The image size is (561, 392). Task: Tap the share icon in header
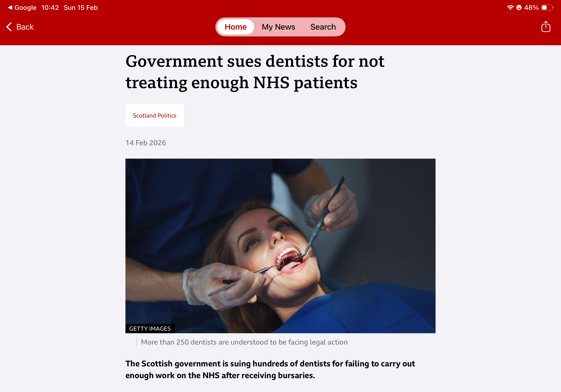pyautogui.click(x=545, y=26)
